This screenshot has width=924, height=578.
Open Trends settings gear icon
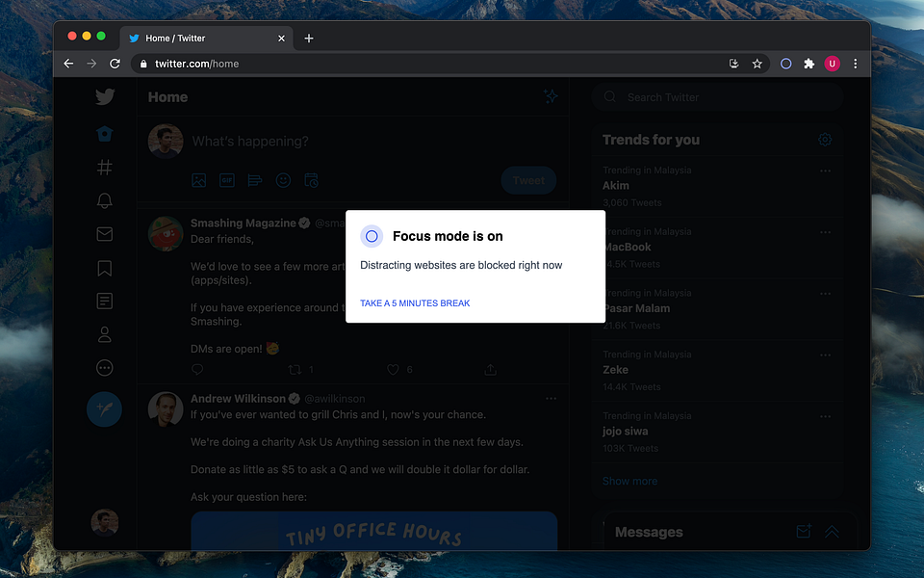point(825,139)
